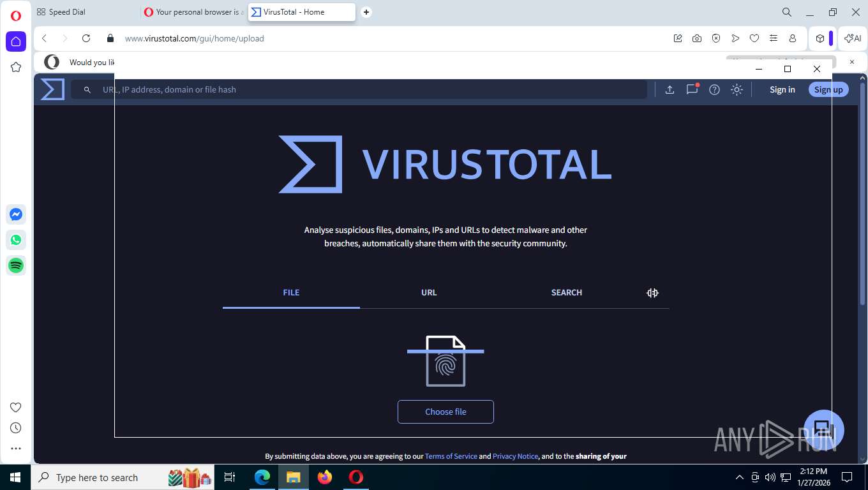Open the Opera main menu logo
The image size is (868, 490).
pos(15,15)
